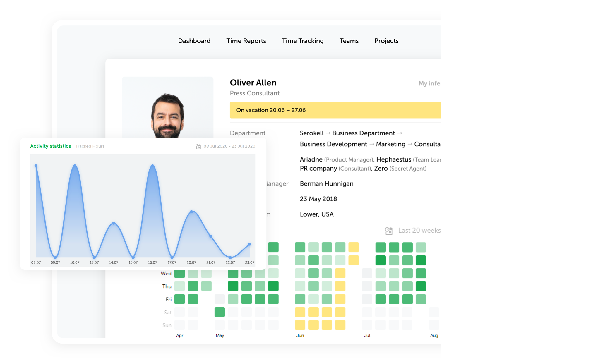Open the Last 20 weeks period selector
The width and height of the screenshot is (593, 364).
419,231
